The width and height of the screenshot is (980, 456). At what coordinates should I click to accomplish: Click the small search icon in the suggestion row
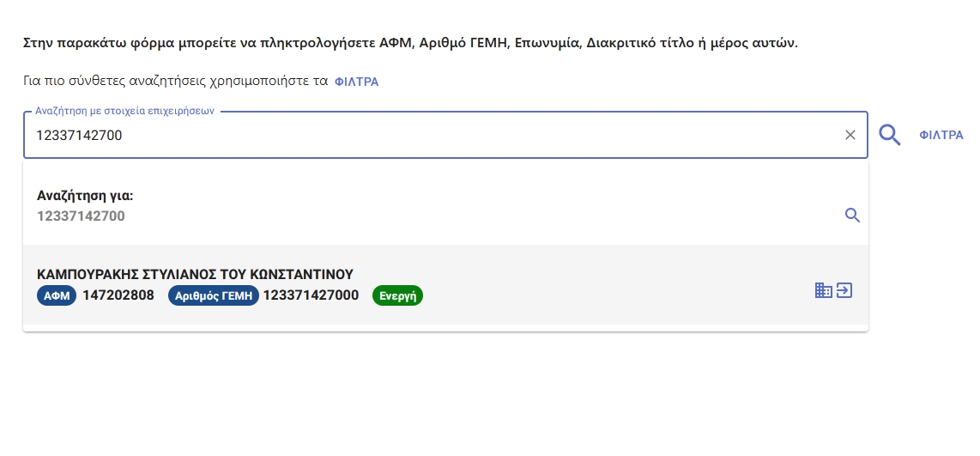point(852,216)
